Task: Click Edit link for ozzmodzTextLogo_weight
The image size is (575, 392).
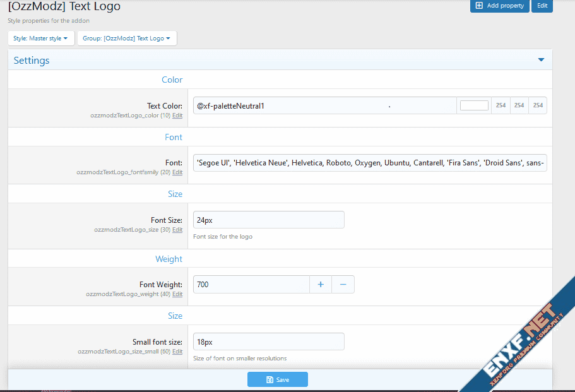Action: pos(177,294)
